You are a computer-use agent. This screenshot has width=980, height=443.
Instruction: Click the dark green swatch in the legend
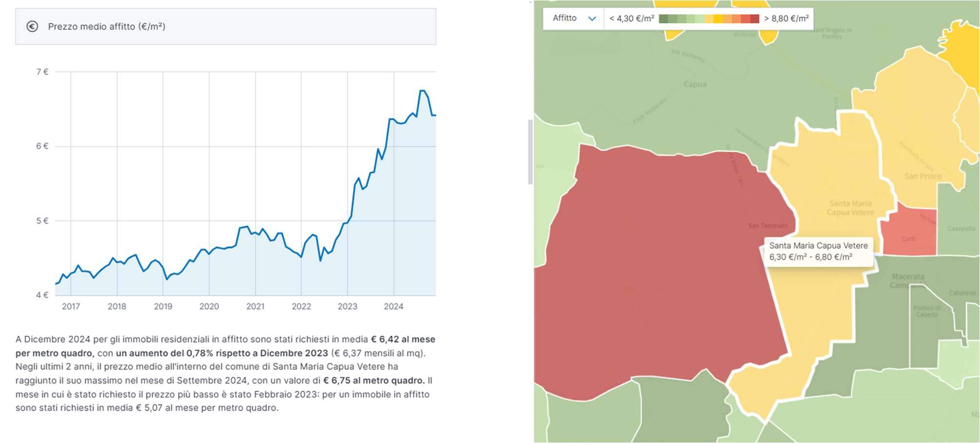[x=663, y=19]
